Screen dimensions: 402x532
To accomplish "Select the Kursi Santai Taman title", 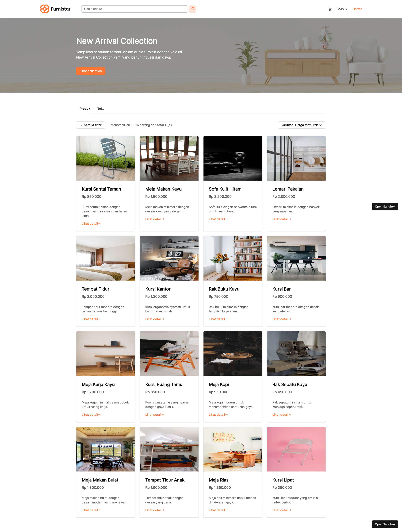I will coord(101,189).
